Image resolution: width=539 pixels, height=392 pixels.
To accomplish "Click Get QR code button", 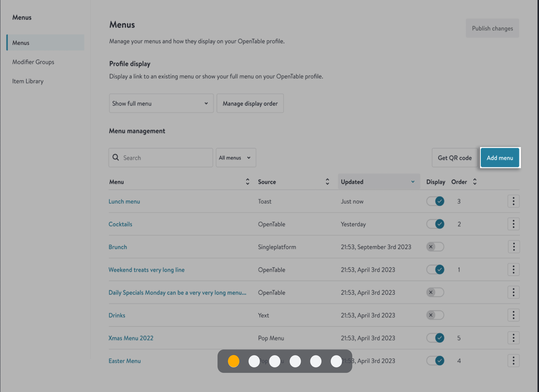I will (x=455, y=158).
